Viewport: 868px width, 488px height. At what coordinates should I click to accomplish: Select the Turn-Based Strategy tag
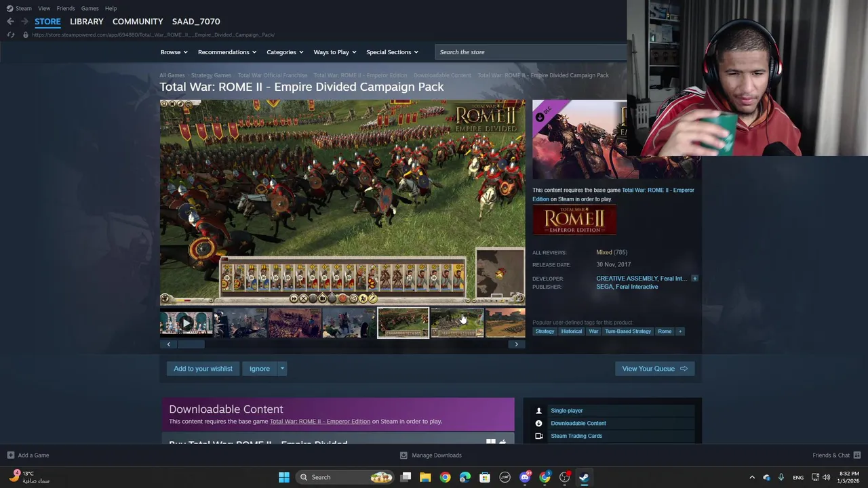click(x=628, y=331)
